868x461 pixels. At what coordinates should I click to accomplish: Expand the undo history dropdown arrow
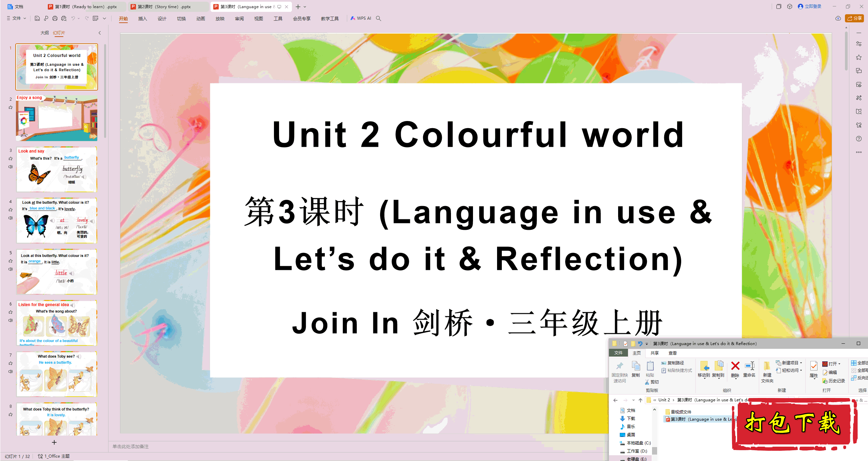pos(79,18)
